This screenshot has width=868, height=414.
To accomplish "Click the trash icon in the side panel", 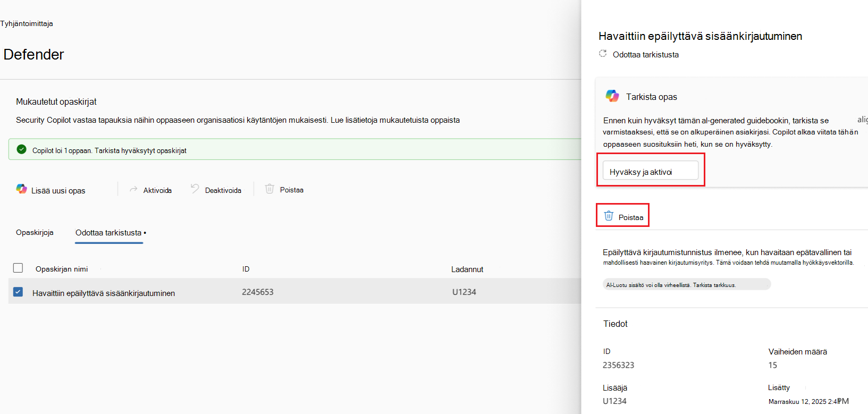I will click(x=609, y=216).
